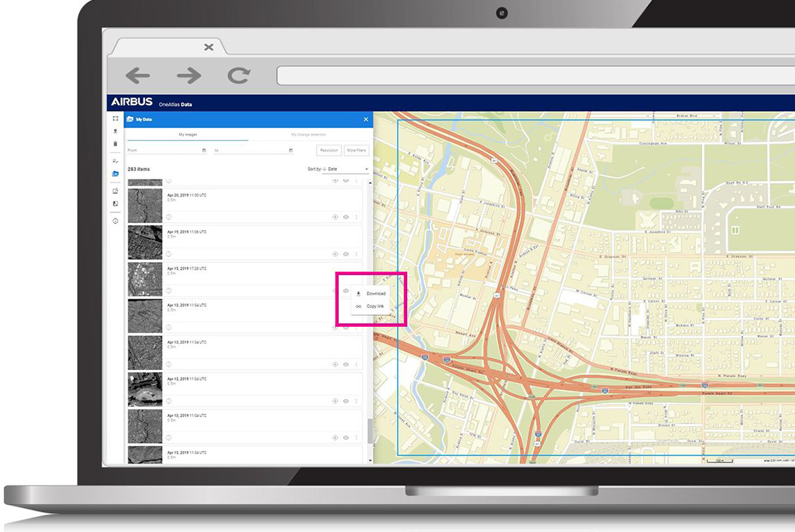Viewport: 795px width, 532px height.
Task: Click the image list vertical scrollbar thumb
Action: [369, 431]
